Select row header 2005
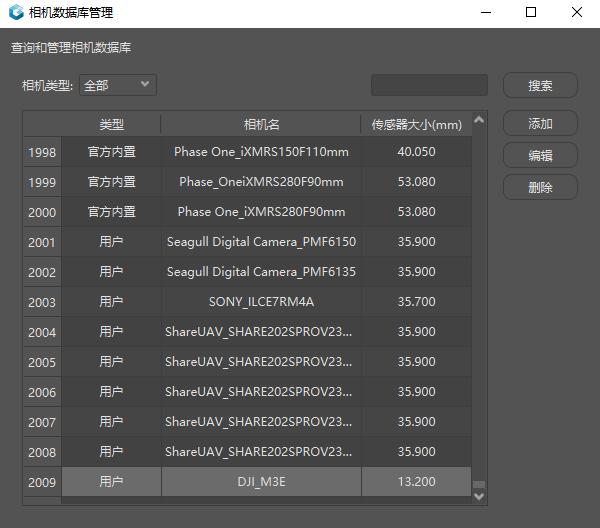 click(42, 362)
